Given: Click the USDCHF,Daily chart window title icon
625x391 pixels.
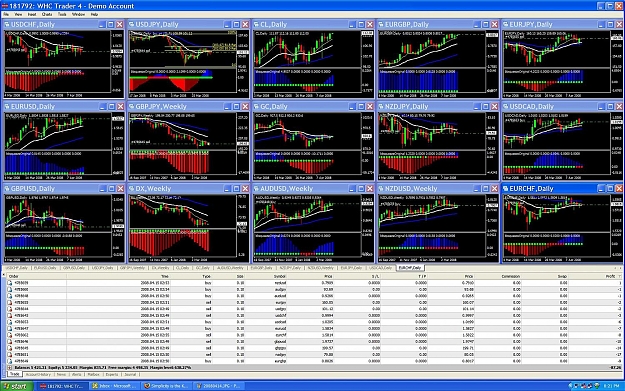Looking at the screenshot, I should point(7,24).
